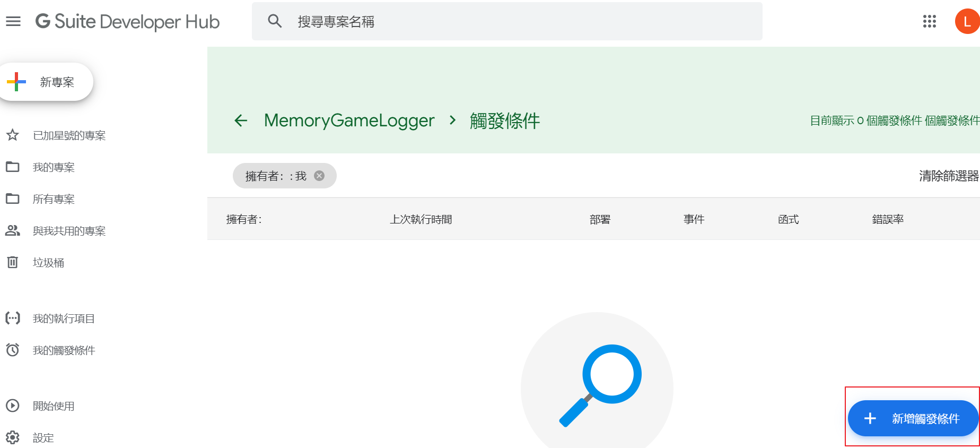Open the gear icon 設定
The image size is (980, 448).
(13, 437)
